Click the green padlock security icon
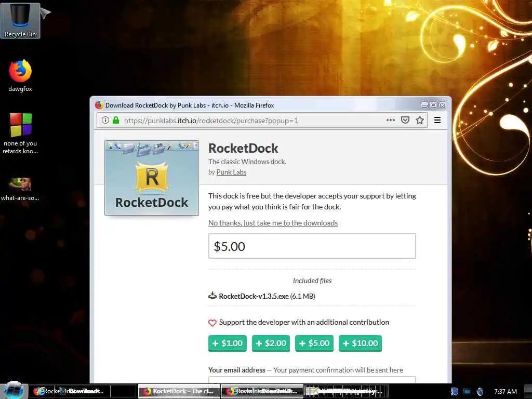 (116, 120)
